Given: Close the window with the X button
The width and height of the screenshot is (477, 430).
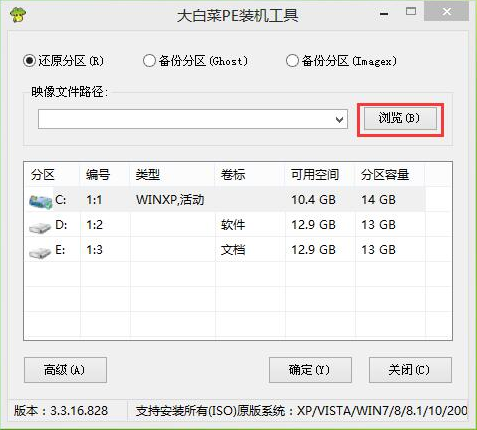Looking at the screenshot, I should [x=447, y=12].
